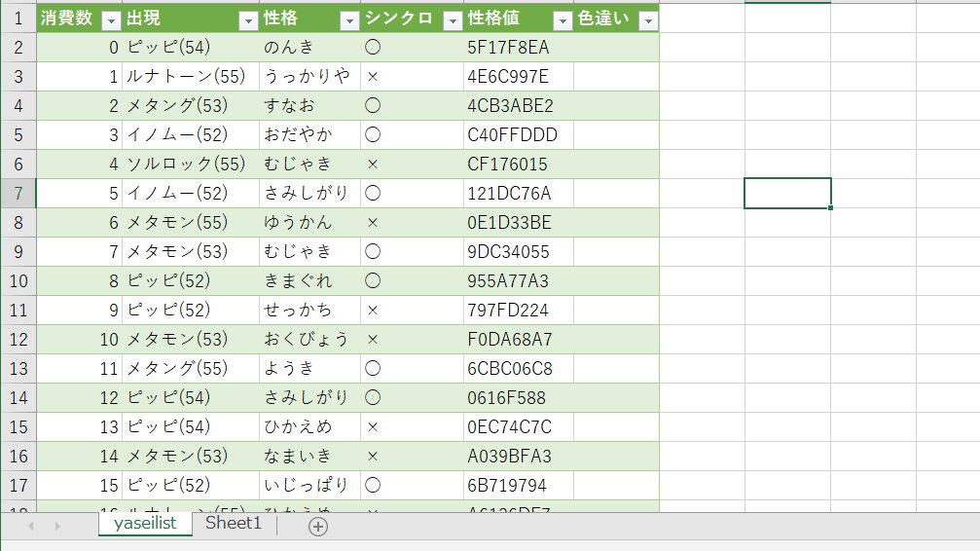Select cell containing 0E1D33BE
This screenshot has width=980, height=551.
click(518, 223)
